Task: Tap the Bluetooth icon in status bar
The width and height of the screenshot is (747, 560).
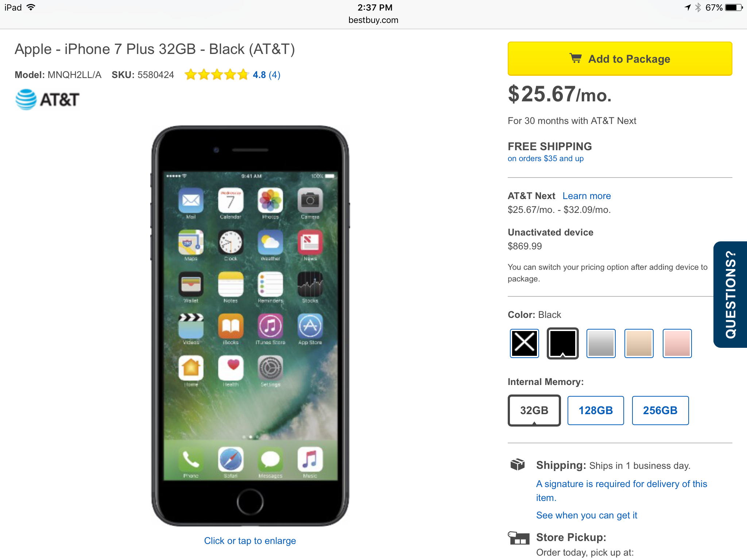Action: [x=698, y=7]
